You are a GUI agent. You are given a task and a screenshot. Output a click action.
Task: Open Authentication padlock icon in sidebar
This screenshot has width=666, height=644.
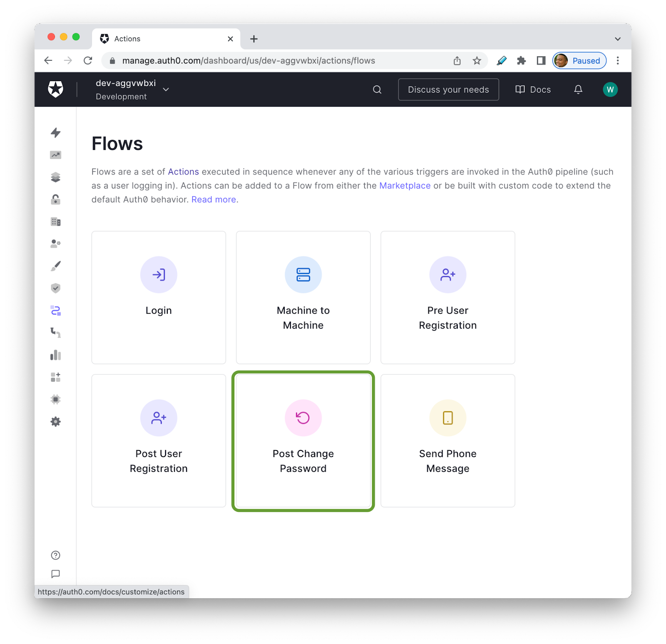pyautogui.click(x=55, y=200)
